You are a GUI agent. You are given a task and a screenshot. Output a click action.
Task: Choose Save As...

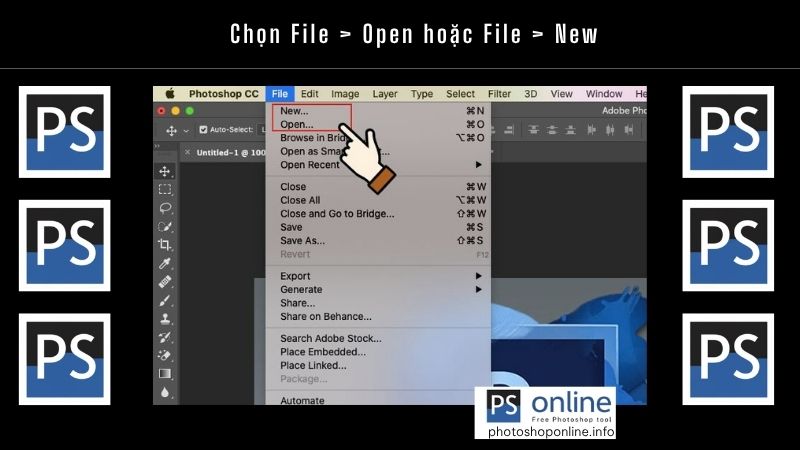(x=378, y=241)
